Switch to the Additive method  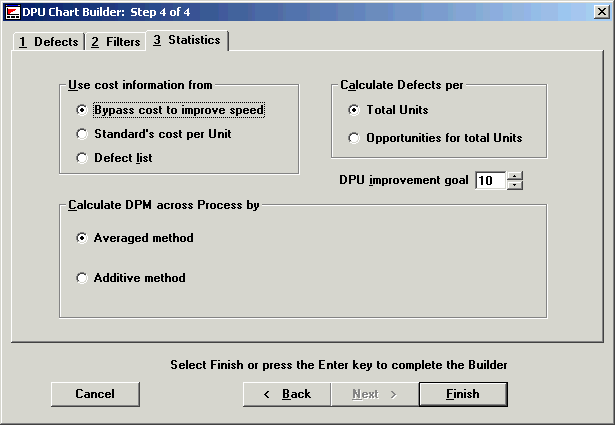pos(82,278)
